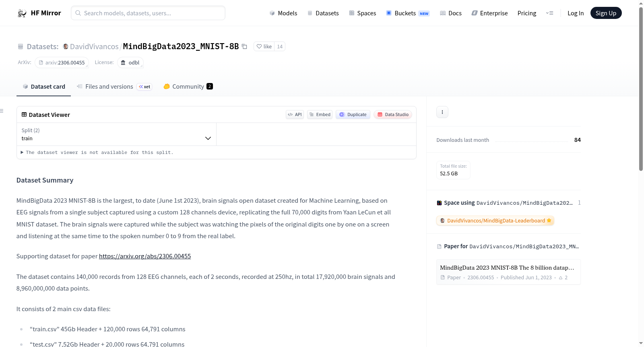Click the Duplicate button

pos(353,114)
